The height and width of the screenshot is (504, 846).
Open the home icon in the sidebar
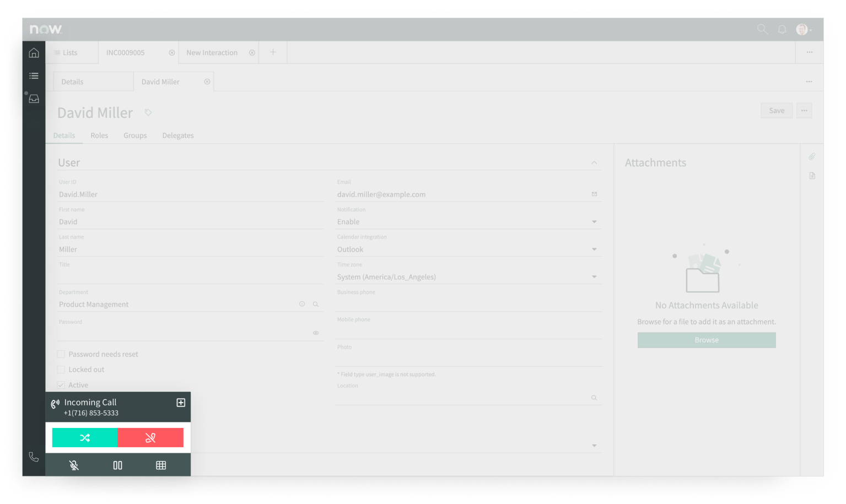pyautogui.click(x=34, y=53)
